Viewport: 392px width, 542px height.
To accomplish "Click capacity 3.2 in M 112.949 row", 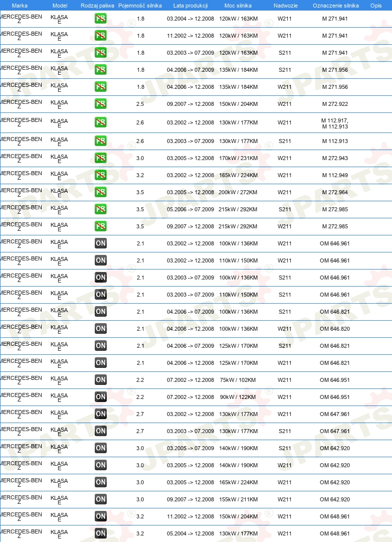I will pyautogui.click(x=140, y=175).
